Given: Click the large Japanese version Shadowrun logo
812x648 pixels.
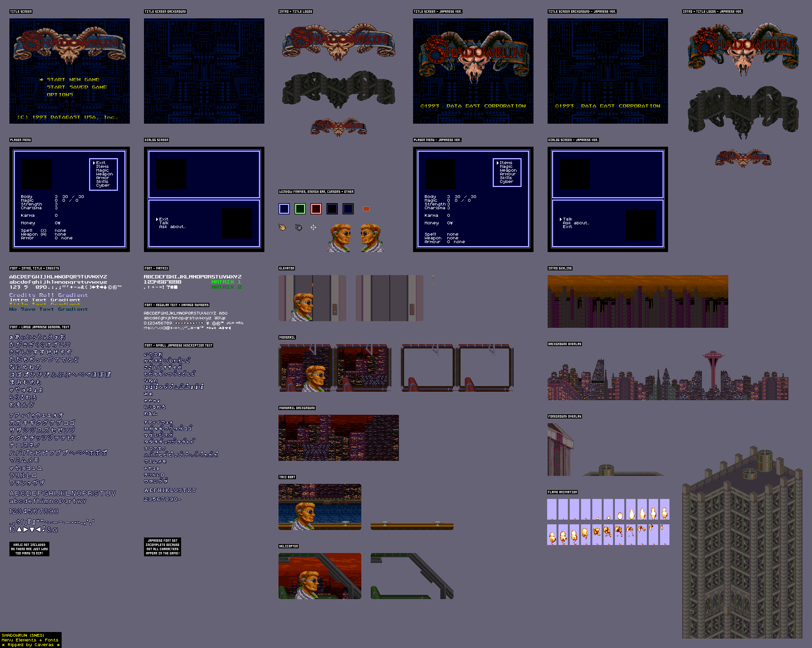Looking at the screenshot, I should (743, 49).
